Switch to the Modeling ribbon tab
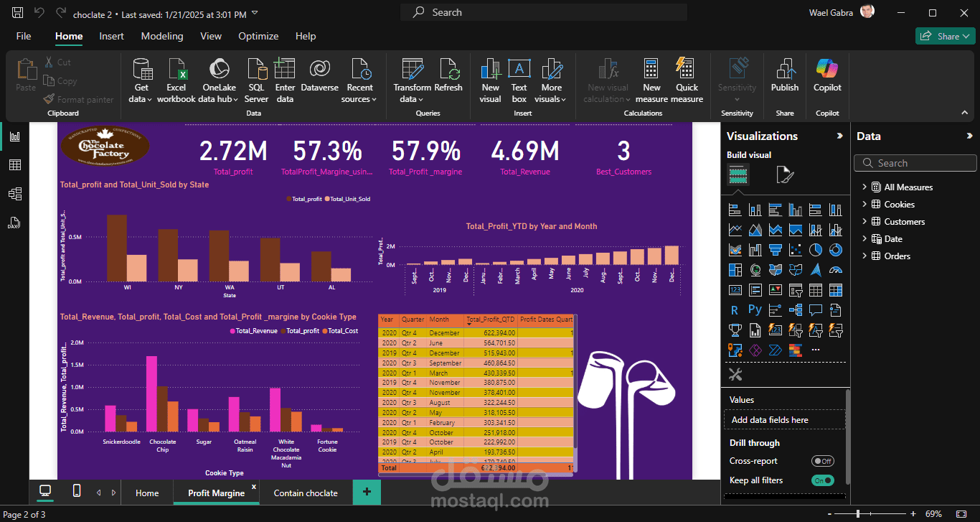 click(x=162, y=36)
